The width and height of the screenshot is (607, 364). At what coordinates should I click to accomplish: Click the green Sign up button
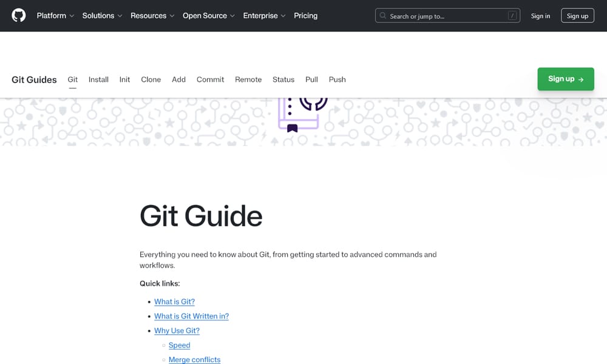(566, 79)
